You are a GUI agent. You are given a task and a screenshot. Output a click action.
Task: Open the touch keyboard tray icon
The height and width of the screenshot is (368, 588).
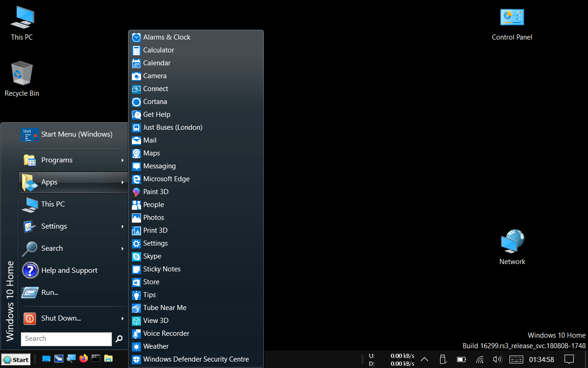(x=516, y=359)
